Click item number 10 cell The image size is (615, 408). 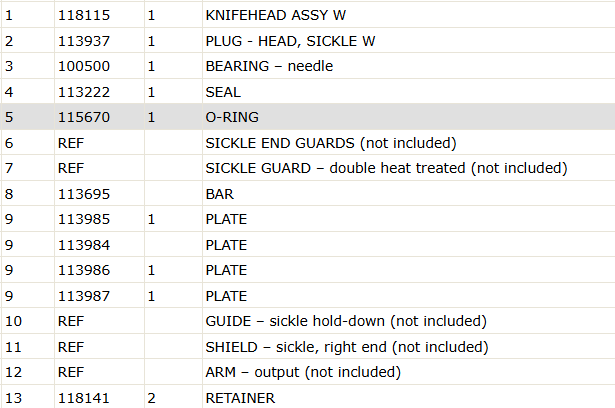point(27,321)
